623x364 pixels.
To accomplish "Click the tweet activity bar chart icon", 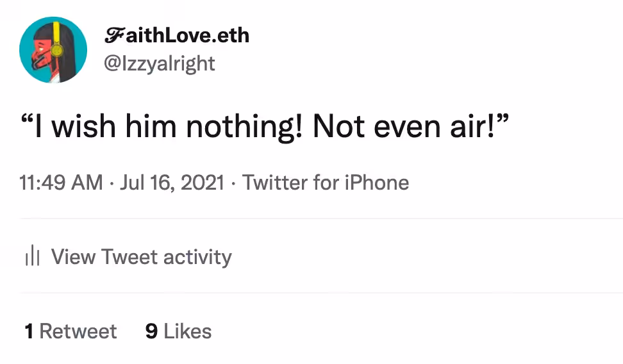I will click(x=32, y=256).
